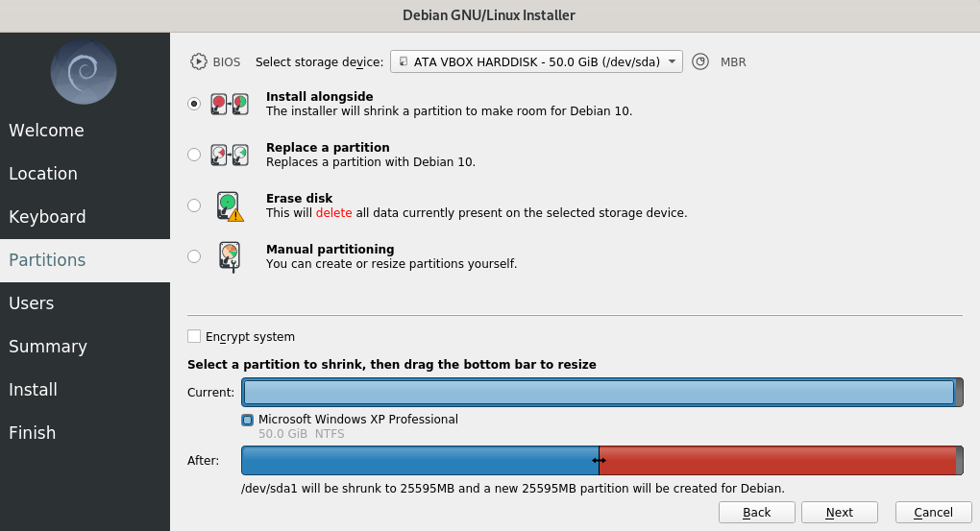Click the Debian swirl logo
This screenshot has height=531, width=980.
pos(84,72)
